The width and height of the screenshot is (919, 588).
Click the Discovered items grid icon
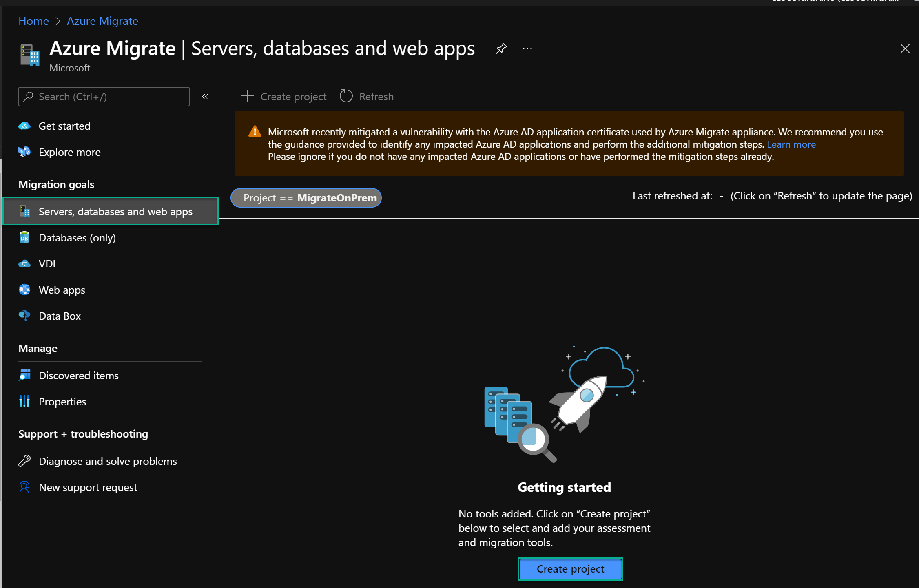(24, 375)
